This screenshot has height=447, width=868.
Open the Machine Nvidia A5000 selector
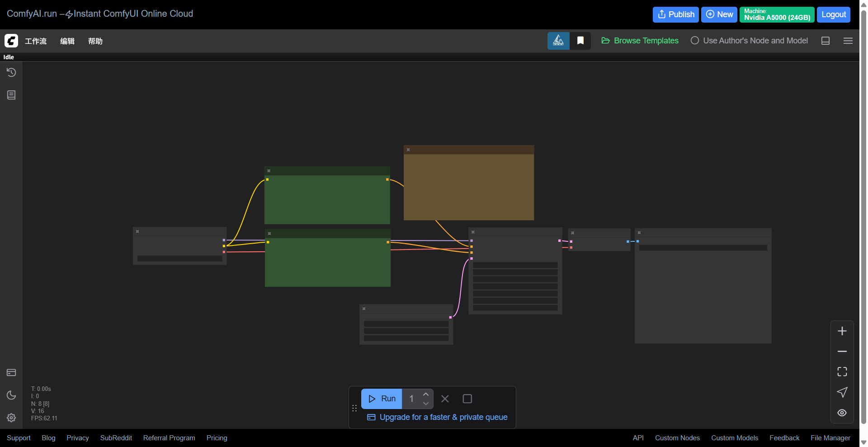pos(777,14)
